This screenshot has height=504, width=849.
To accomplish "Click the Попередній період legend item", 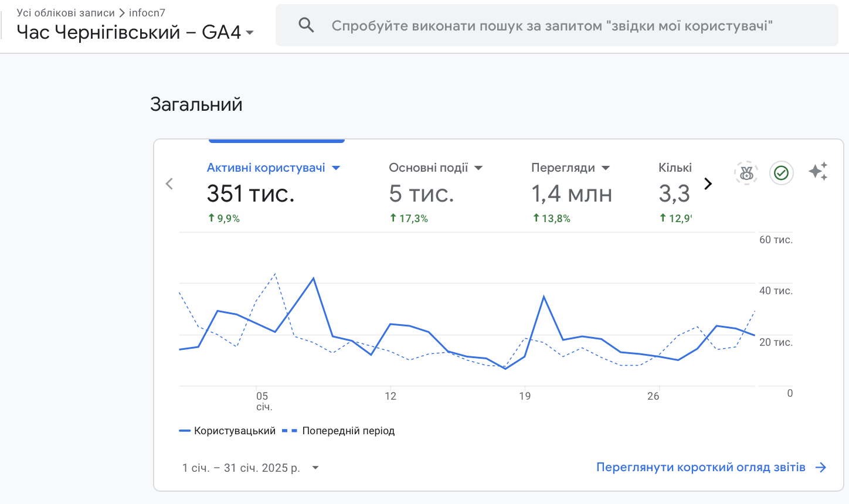I will pyautogui.click(x=338, y=431).
